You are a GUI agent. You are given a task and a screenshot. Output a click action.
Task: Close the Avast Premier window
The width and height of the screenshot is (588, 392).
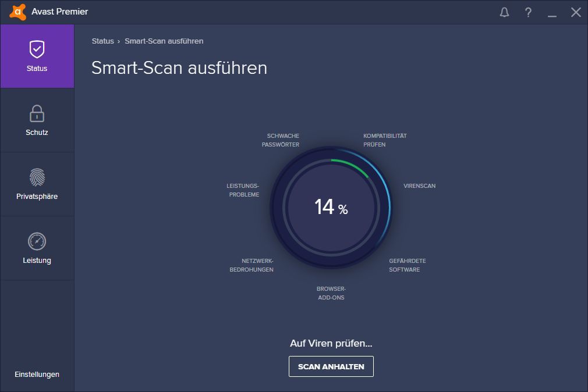pos(576,12)
